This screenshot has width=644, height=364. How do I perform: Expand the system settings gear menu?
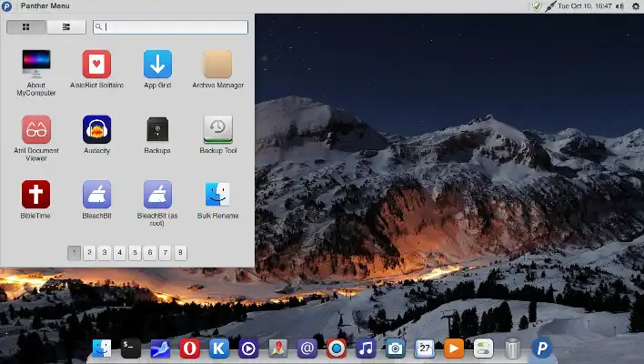[634, 6]
